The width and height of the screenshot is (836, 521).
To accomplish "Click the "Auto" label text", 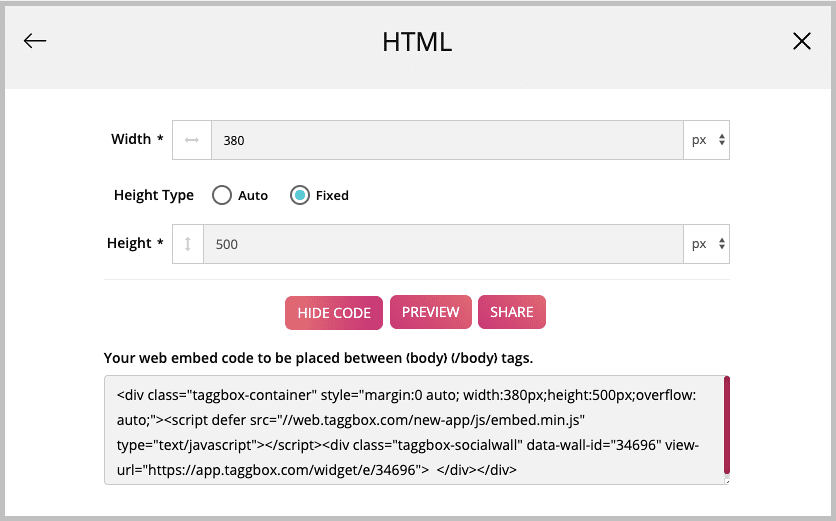I will pos(253,196).
